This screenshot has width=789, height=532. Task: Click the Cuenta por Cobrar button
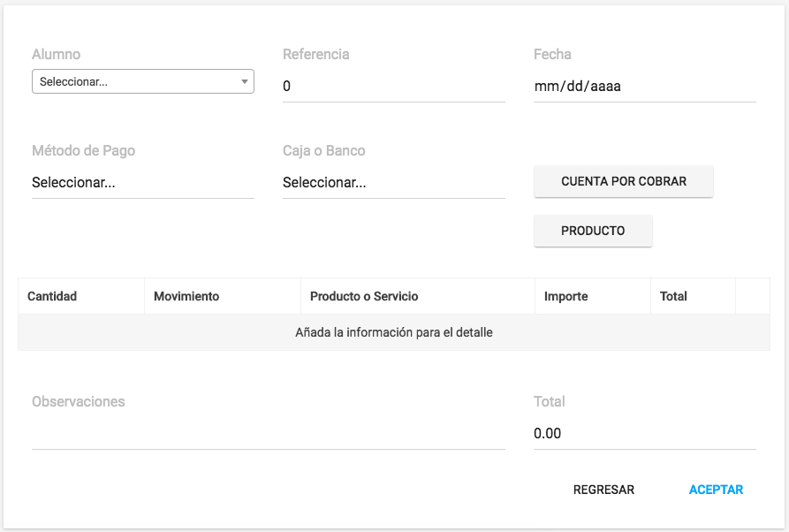click(x=624, y=181)
